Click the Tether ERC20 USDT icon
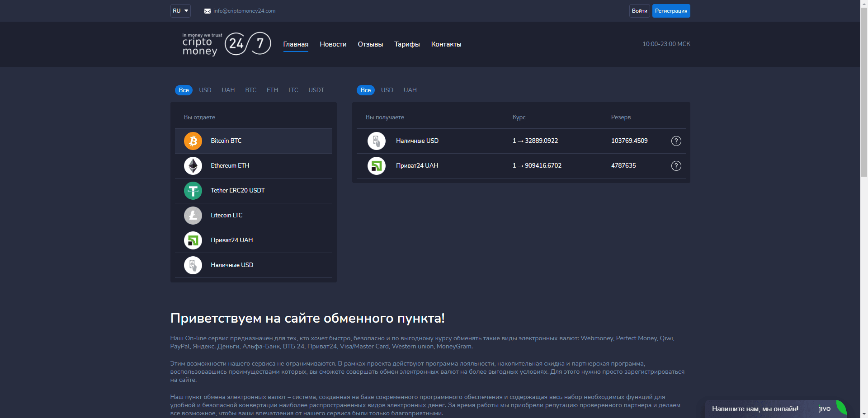The width and height of the screenshot is (868, 418). tap(193, 191)
